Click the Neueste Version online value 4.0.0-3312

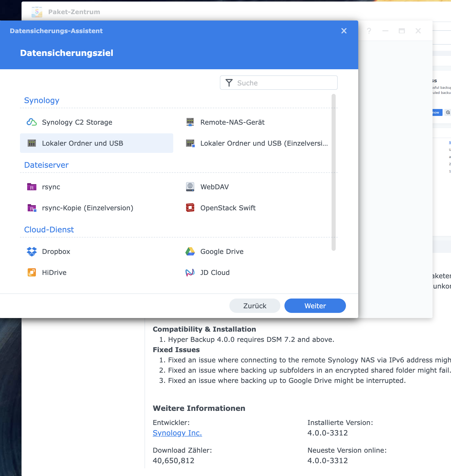pyautogui.click(x=327, y=461)
